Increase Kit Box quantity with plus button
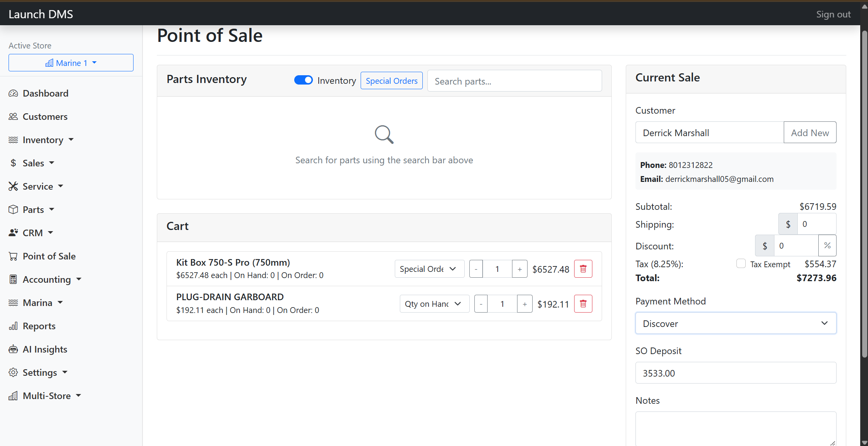 click(519, 269)
